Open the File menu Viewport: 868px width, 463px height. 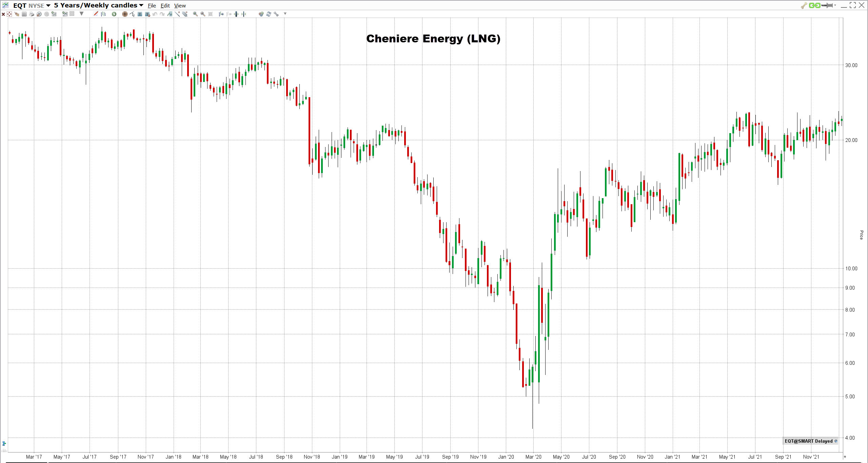coord(152,6)
